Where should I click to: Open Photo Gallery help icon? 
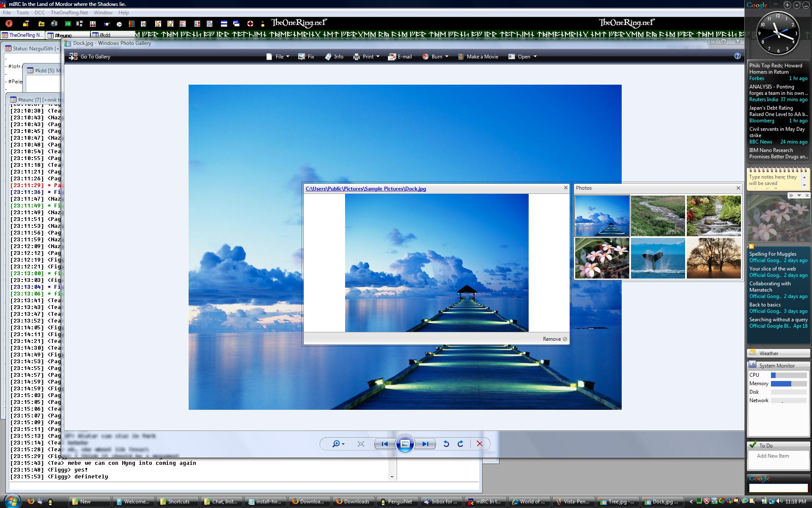[x=738, y=56]
